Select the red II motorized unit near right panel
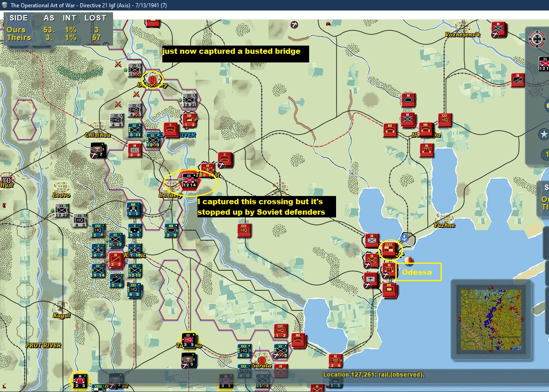 518,80
